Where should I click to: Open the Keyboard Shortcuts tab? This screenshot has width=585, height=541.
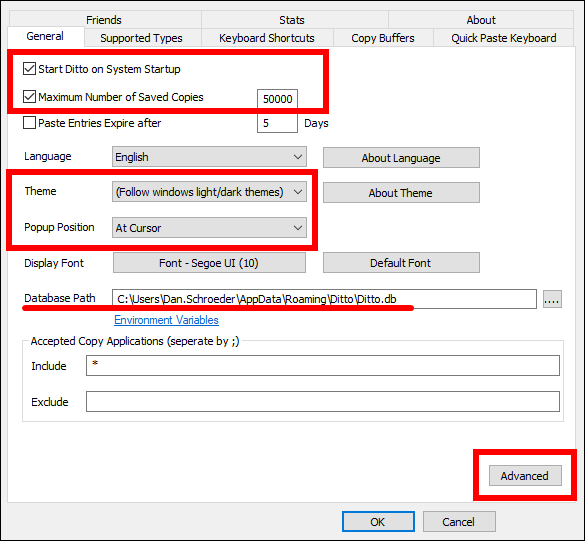(x=267, y=38)
